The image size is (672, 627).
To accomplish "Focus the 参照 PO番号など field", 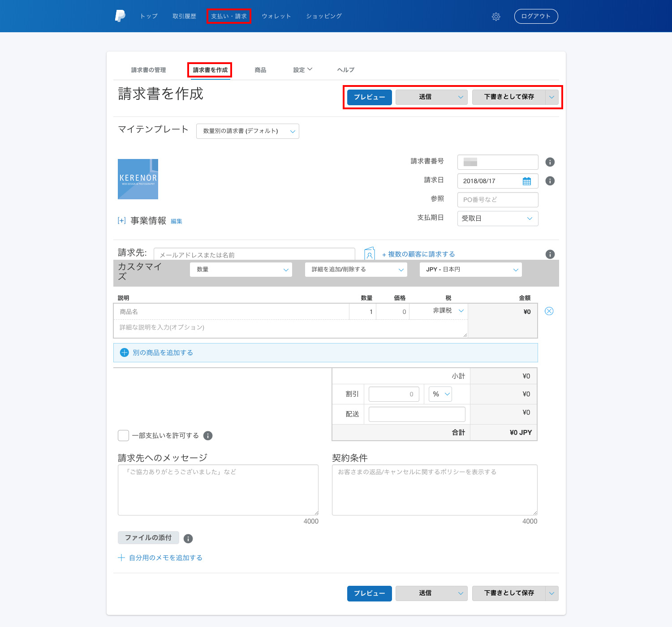I will [498, 200].
